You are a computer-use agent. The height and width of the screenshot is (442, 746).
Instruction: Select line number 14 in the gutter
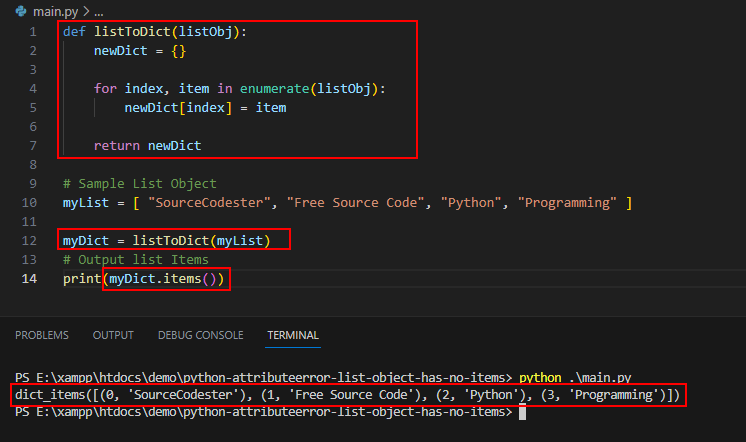point(29,279)
